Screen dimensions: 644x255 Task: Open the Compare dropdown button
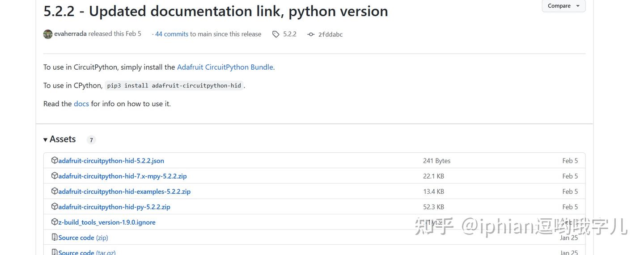tap(563, 6)
